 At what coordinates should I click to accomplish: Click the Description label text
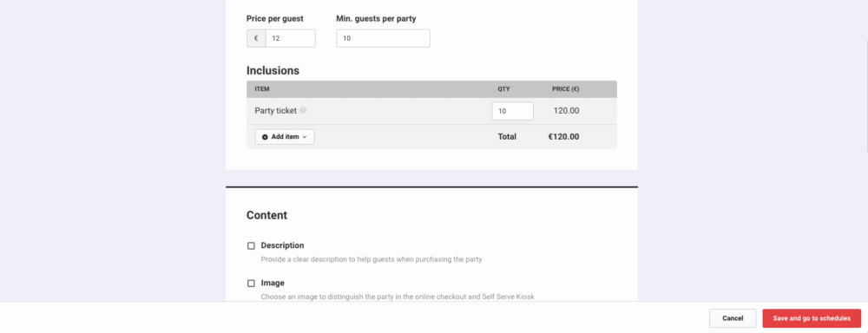click(282, 245)
